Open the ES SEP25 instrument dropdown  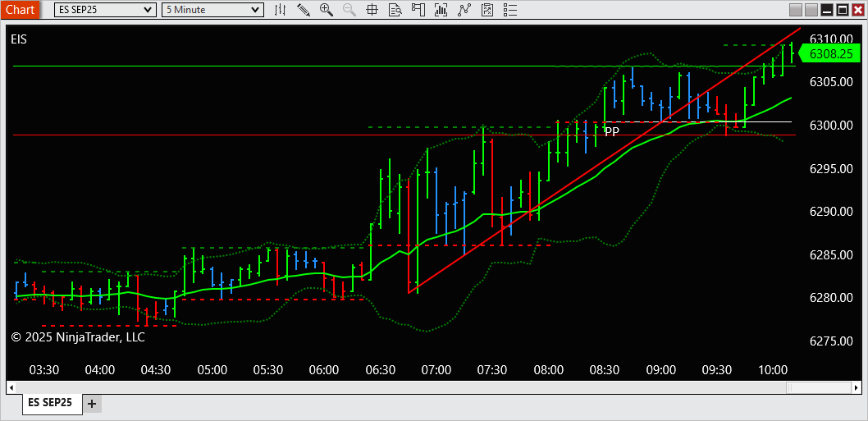105,9
